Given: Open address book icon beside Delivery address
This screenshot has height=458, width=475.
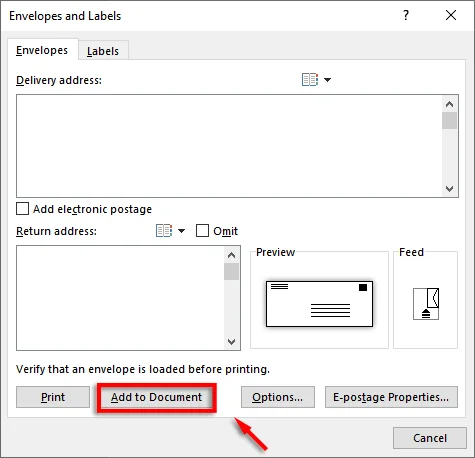Looking at the screenshot, I should point(310,80).
